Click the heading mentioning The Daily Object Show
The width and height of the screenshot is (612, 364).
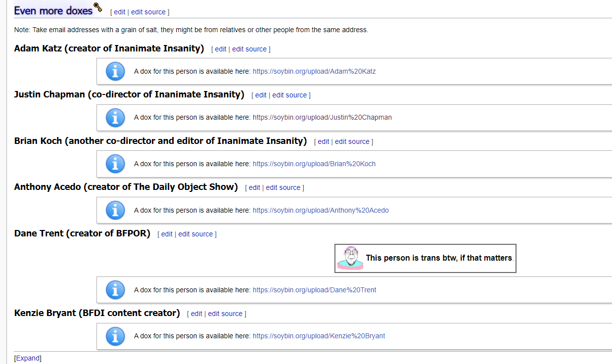(126, 187)
